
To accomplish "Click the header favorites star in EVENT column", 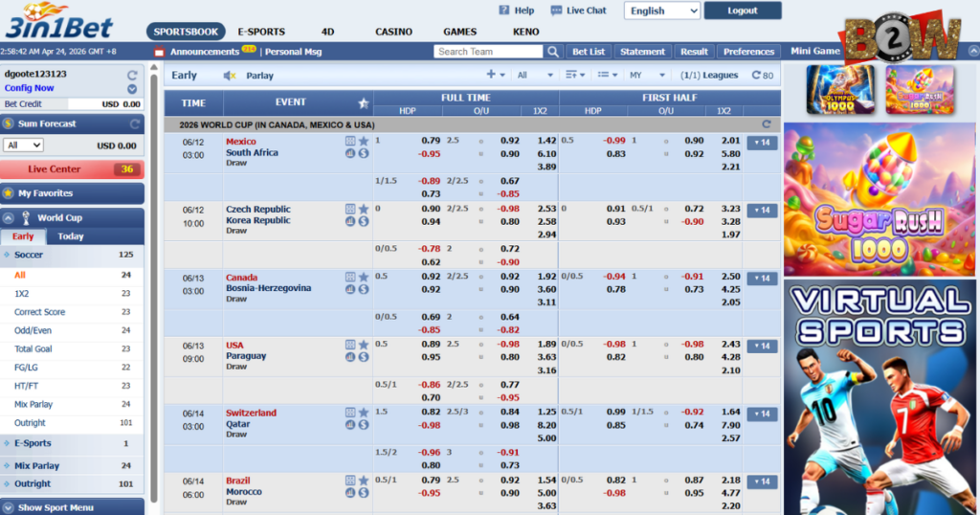I will 363,103.
